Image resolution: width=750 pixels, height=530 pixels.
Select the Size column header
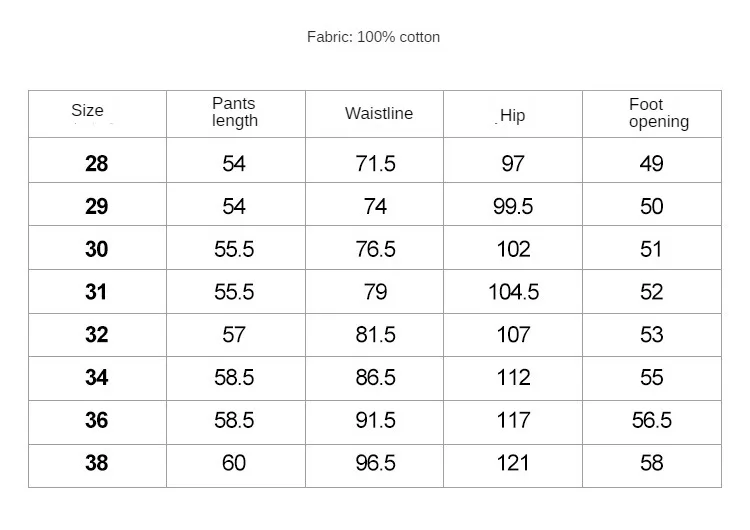pyautogui.click(x=87, y=111)
